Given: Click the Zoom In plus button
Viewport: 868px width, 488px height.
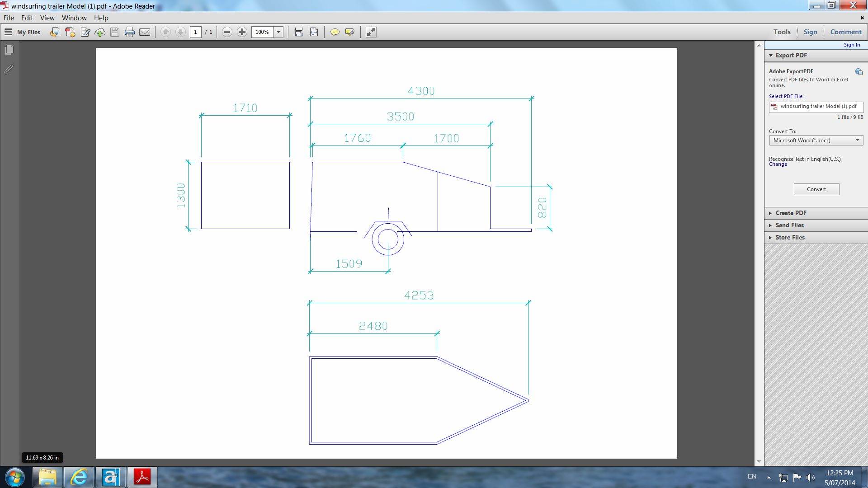Looking at the screenshot, I should point(242,32).
